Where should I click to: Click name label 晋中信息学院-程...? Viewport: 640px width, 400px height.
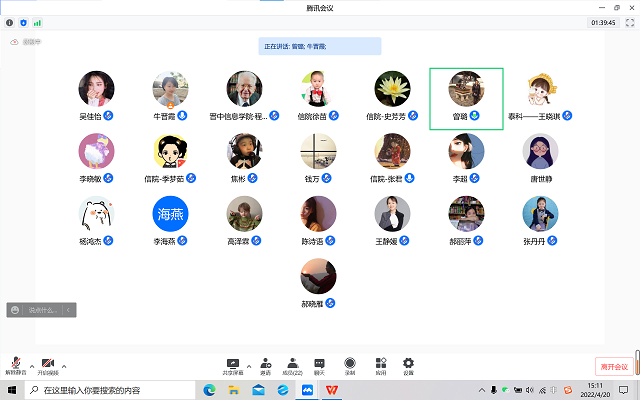click(238, 117)
